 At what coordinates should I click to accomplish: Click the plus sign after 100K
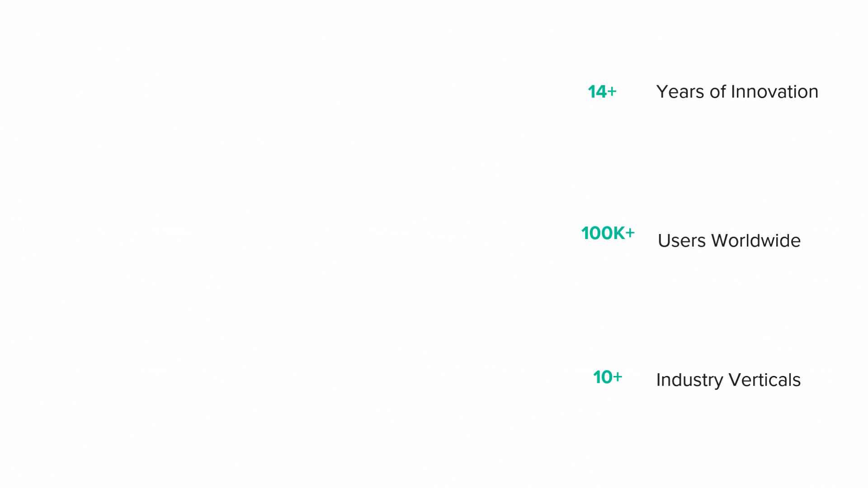click(x=630, y=233)
